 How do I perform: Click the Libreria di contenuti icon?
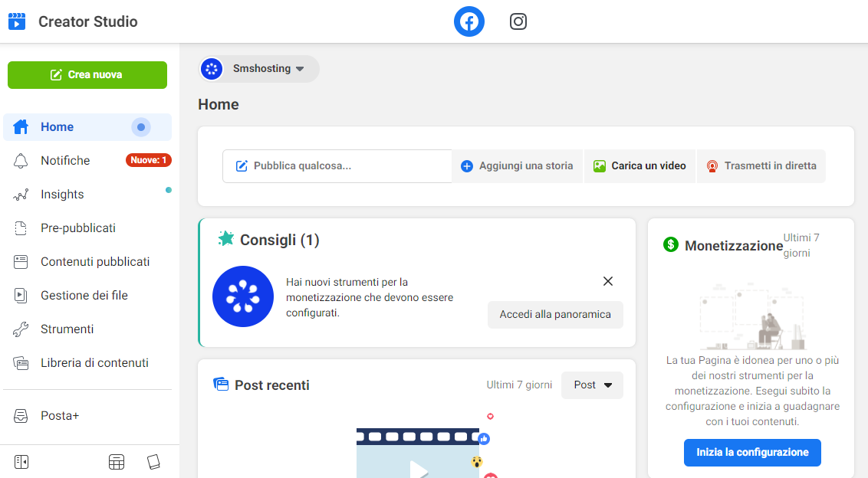pos(22,362)
